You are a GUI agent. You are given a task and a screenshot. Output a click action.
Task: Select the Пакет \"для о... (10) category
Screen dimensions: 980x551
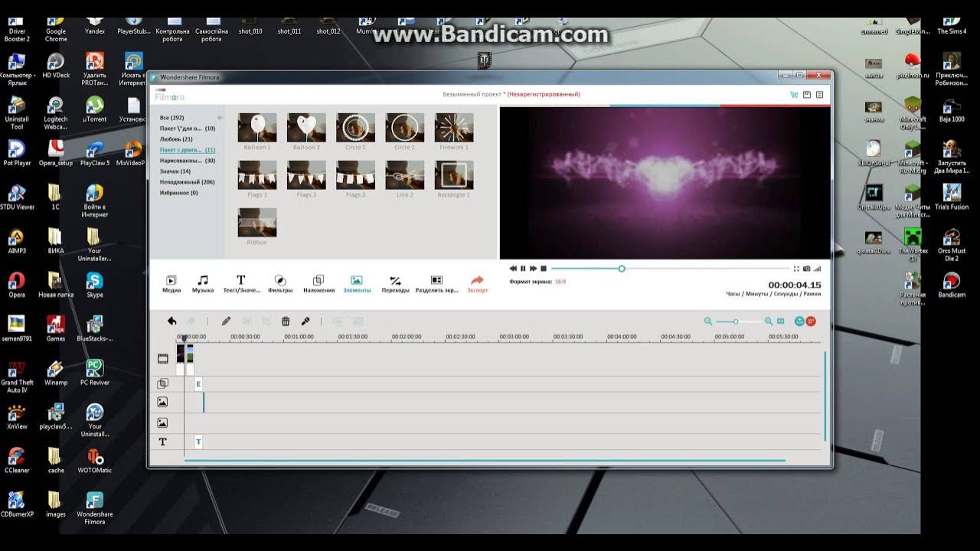pos(188,129)
